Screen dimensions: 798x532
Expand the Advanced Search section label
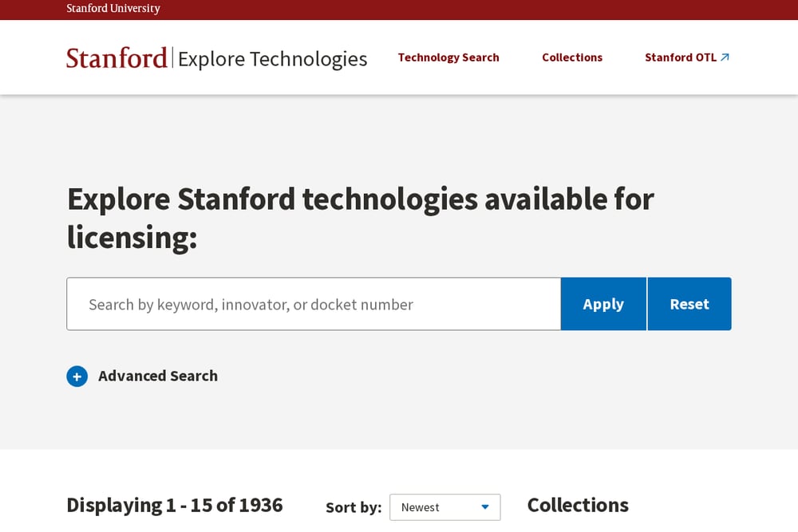tap(158, 376)
